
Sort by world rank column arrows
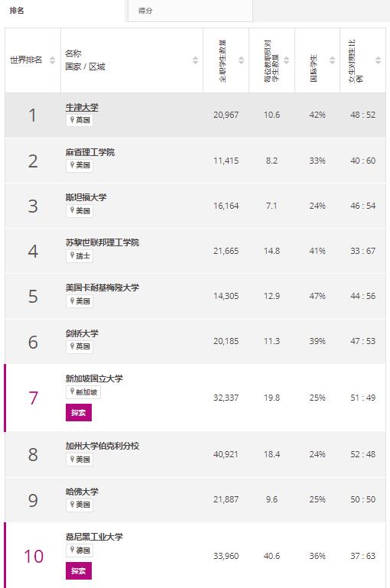52,60
